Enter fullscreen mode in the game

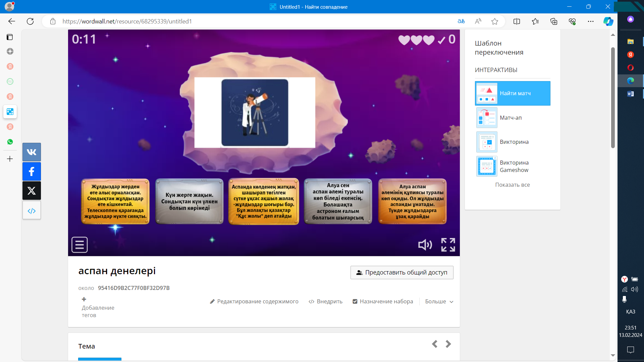(448, 245)
